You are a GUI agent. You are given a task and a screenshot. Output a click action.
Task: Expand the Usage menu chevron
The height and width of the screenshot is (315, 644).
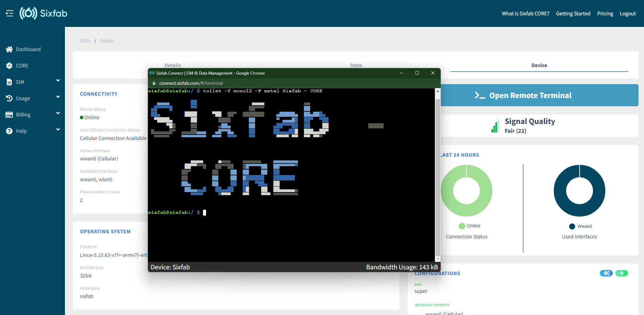58,97
